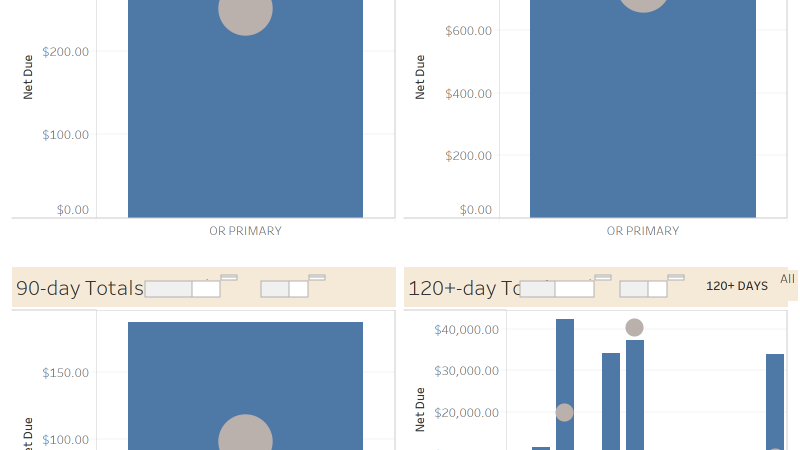Select the tallest blue bar in the 120+-day chart
Image resolution: width=800 pixels, height=450 pixels.
(565, 384)
